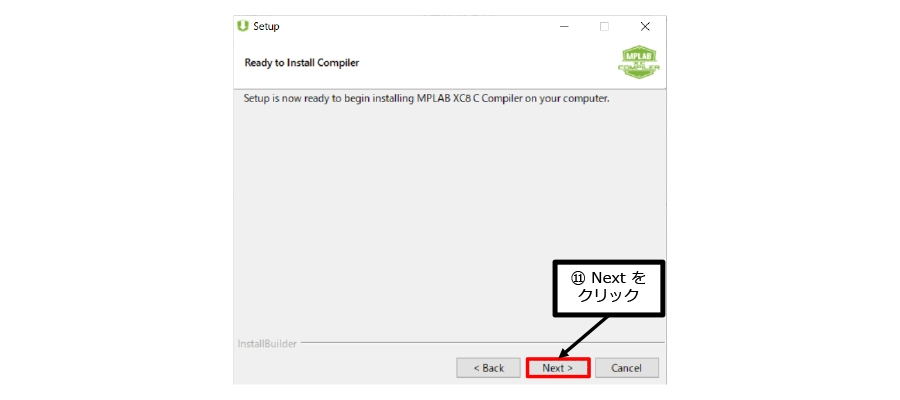Screen dimensions: 900x400
Task: Click the circled number 11 in the callout
Action: coord(577,278)
